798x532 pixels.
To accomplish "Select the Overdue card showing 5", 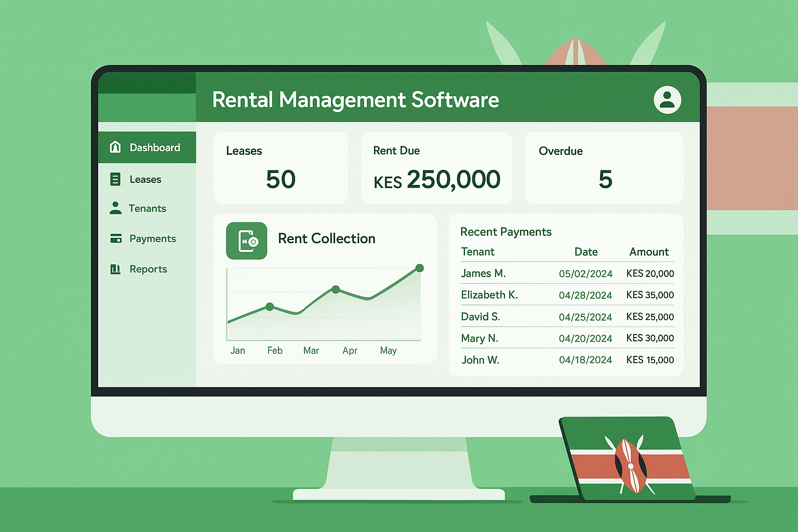I will tap(604, 167).
